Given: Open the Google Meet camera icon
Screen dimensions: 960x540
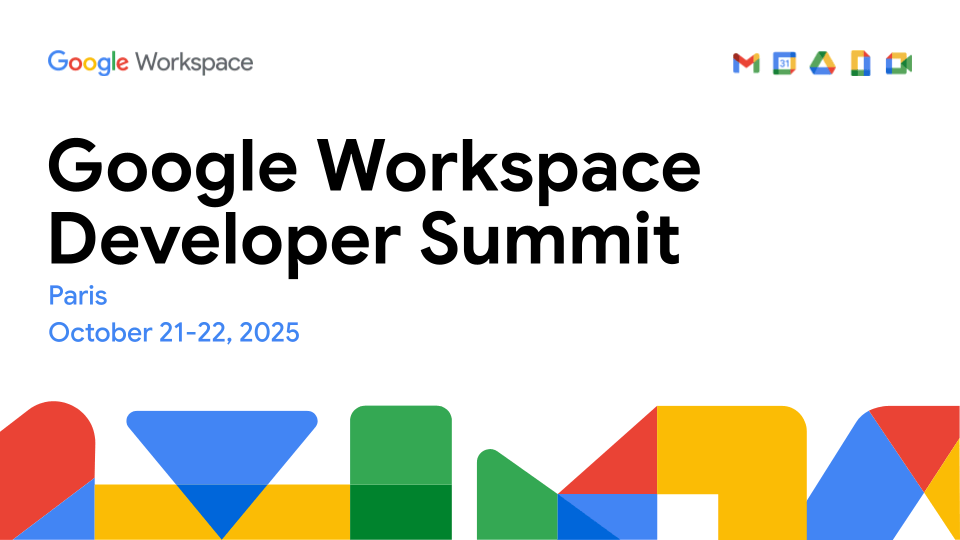Looking at the screenshot, I should tap(899, 64).
